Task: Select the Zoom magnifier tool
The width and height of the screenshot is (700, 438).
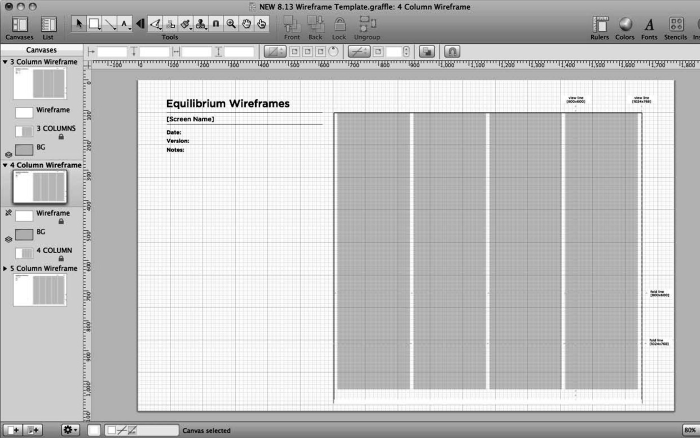Action: (x=231, y=22)
